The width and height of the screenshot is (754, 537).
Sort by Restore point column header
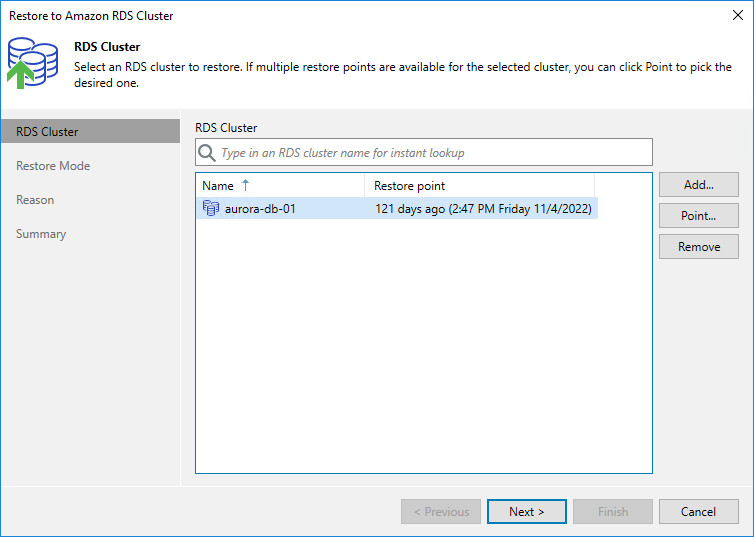point(410,186)
